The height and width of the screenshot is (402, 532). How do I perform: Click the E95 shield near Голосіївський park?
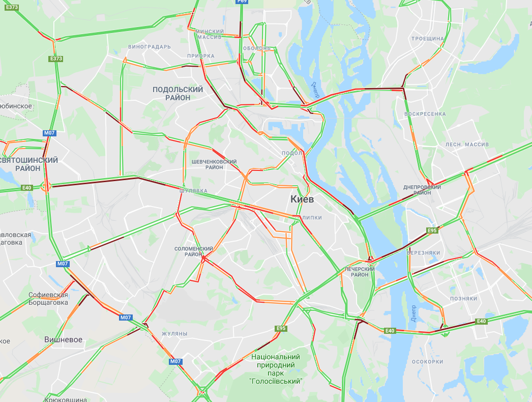point(281,328)
